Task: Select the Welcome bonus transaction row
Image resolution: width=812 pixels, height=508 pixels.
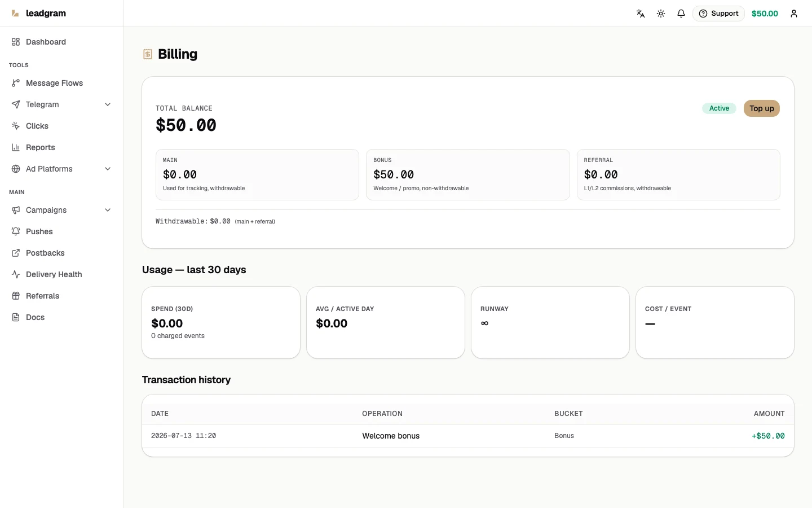Action: [468, 436]
